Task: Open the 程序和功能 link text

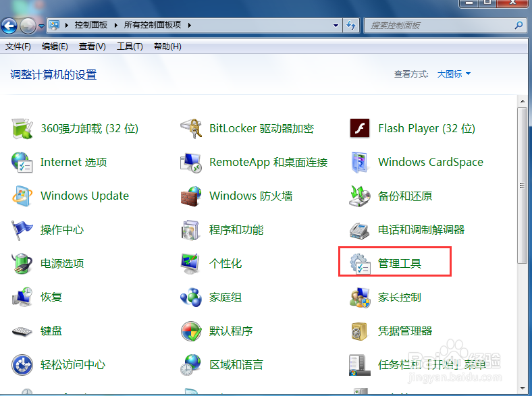Action: (236, 230)
